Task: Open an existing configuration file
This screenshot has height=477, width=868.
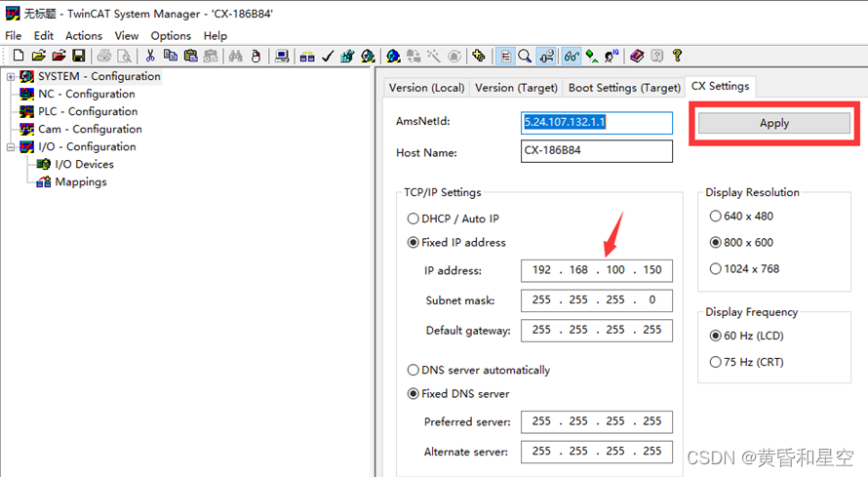Action: point(38,56)
